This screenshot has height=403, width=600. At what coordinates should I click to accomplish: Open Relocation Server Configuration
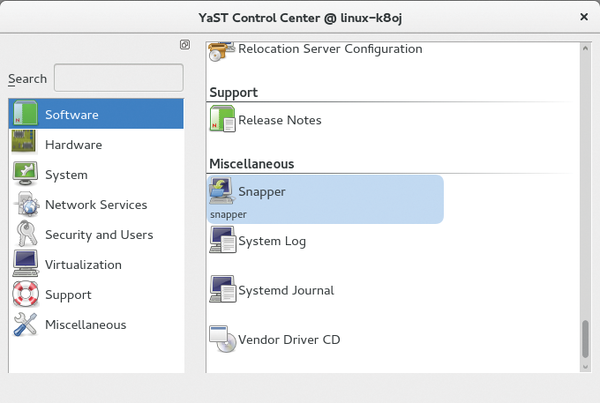[316, 51]
